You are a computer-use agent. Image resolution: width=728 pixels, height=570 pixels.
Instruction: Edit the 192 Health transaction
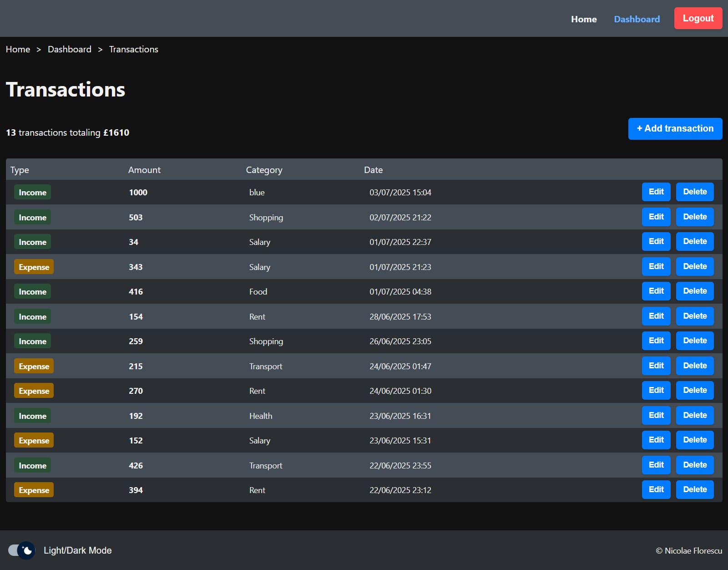tap(656, 415)
